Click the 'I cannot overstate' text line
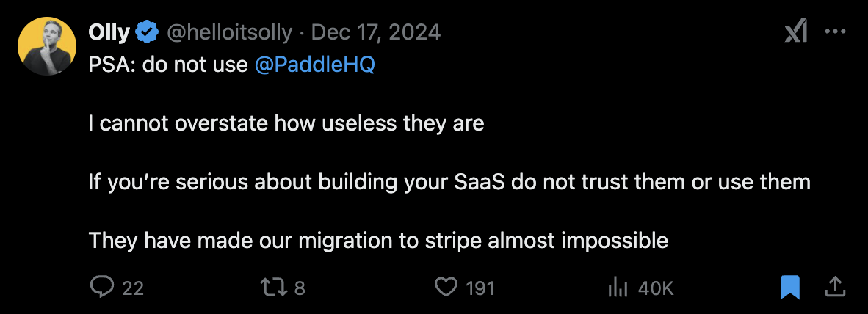Screen dimensions: 868x314 286,123
